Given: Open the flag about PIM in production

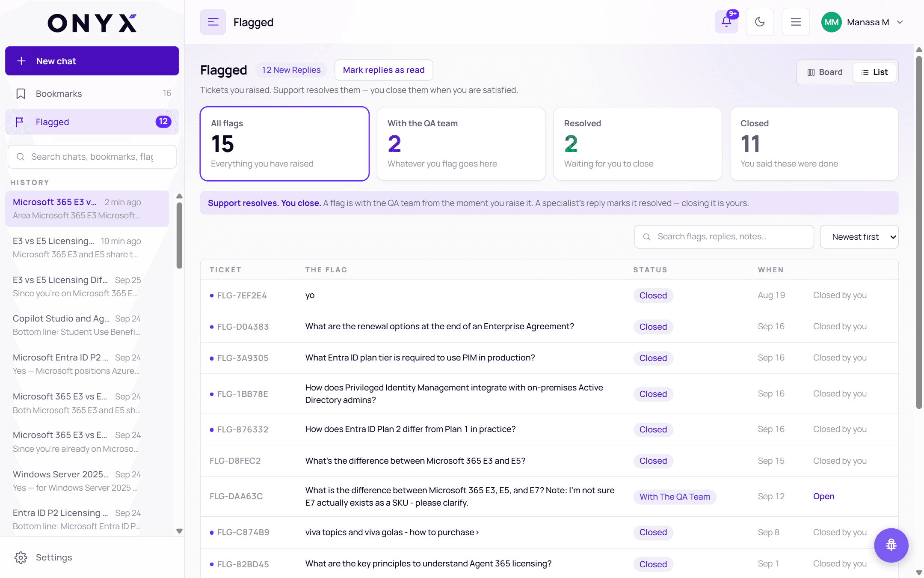Looking at the screenshot, I should (x=549, y=358).
